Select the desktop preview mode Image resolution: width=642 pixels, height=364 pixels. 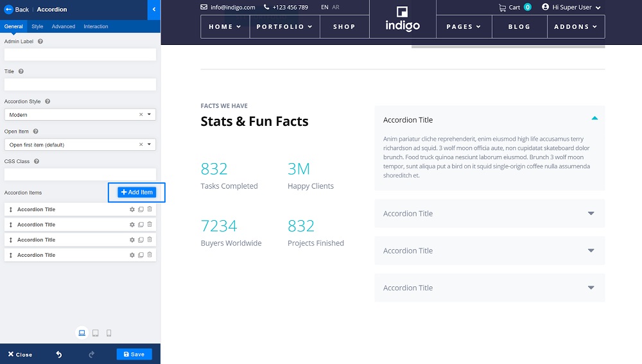[x=82, y=333]
